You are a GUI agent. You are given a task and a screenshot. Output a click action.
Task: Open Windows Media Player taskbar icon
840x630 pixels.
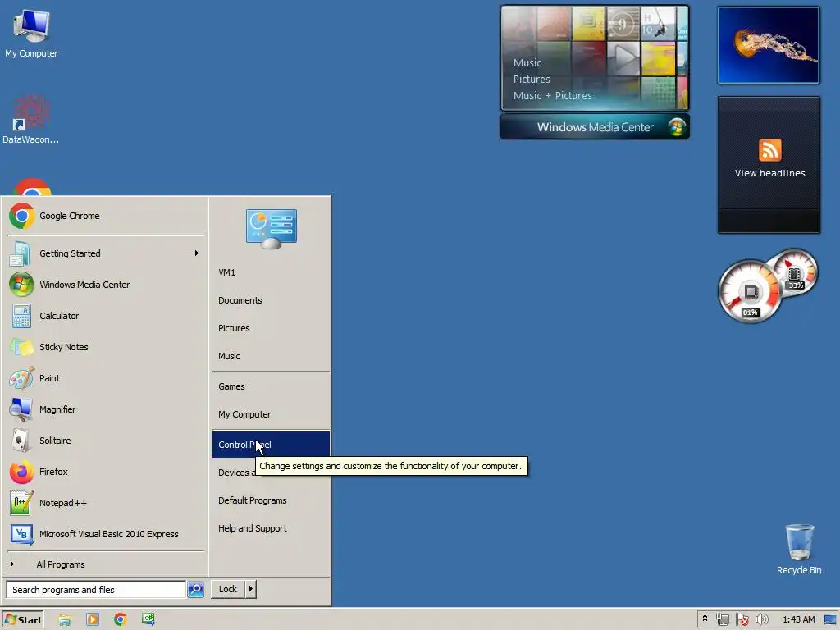93,620
